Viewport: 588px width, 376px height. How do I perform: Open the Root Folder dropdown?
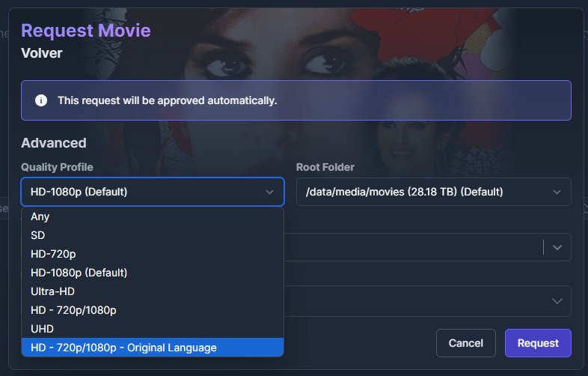[x=426, y=192]
